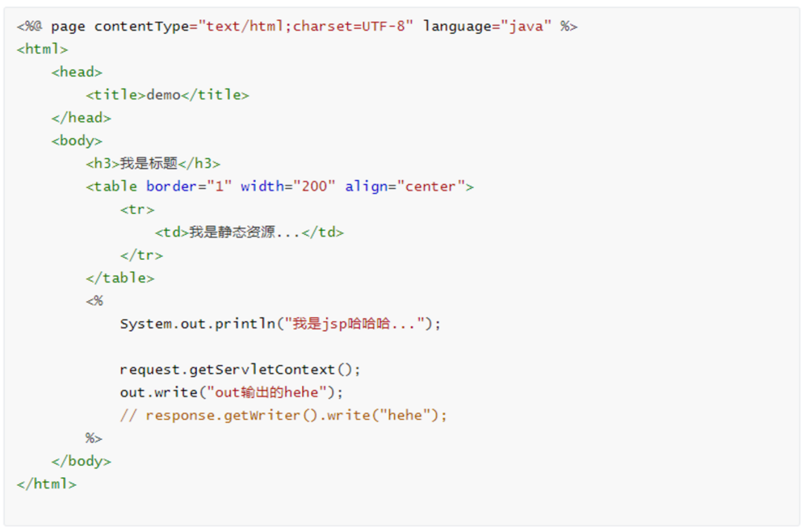Click the opening <html> tag
The width and height of the screenshot is (805, 532).
[42, 49]
